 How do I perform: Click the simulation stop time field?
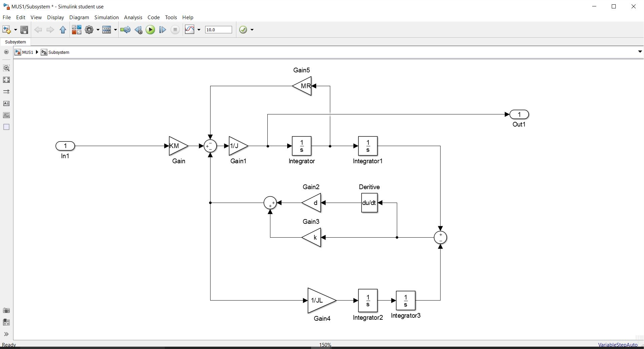click(218, 30)
